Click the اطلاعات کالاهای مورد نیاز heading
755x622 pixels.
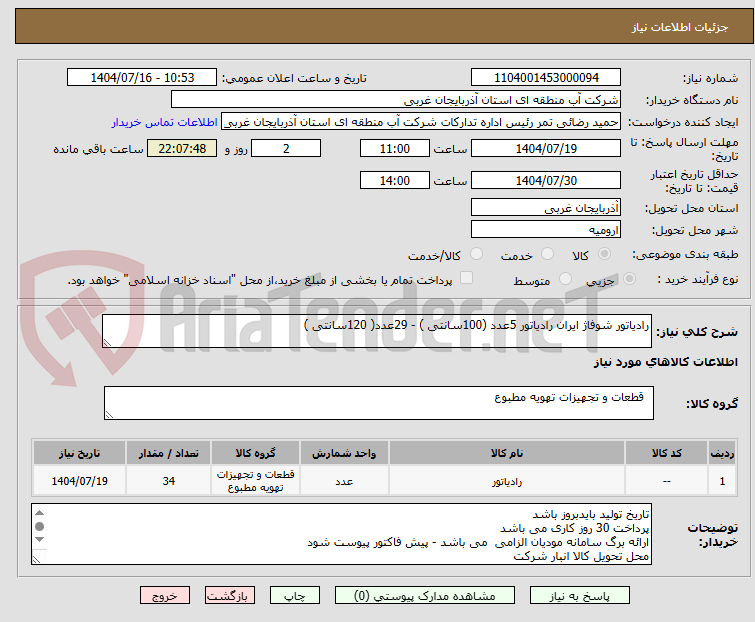point(665,362)
